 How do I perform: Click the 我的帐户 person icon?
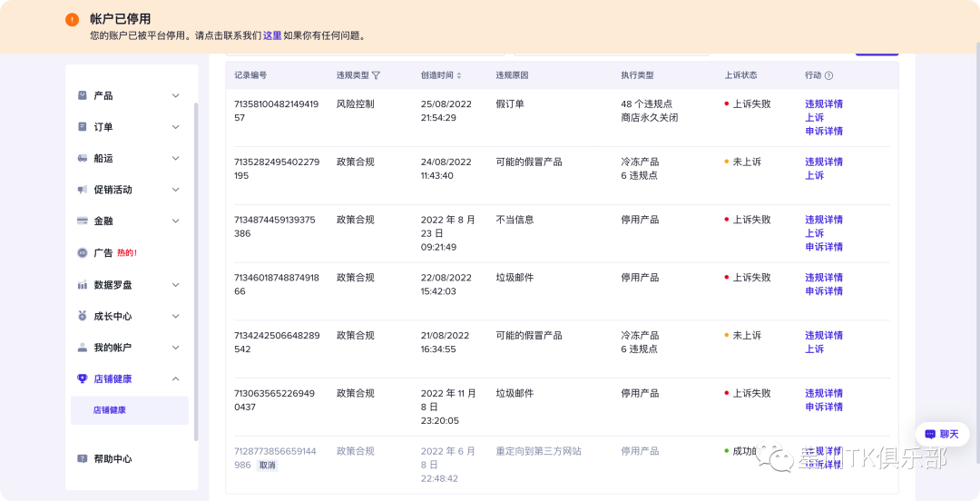(x=82, y=347)
